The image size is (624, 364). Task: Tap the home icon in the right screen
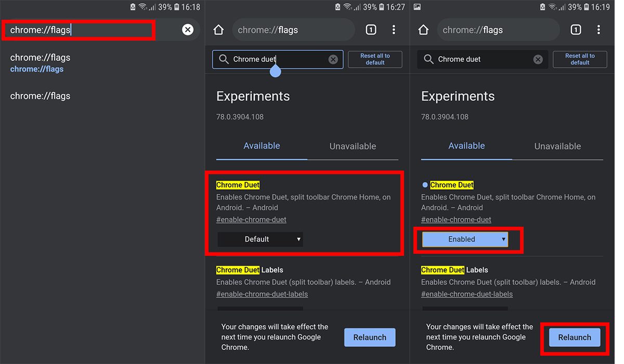pyautogui.click(x=423, y=30)
